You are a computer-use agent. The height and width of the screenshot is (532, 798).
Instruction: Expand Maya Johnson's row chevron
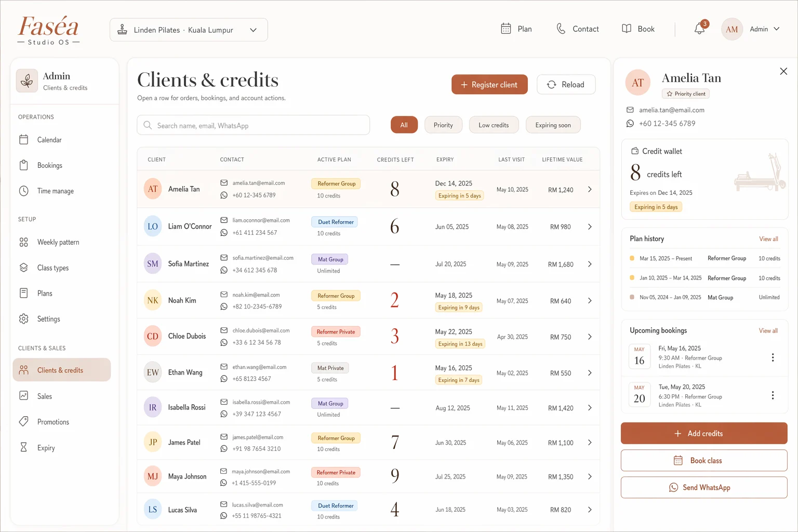point(590,476)
